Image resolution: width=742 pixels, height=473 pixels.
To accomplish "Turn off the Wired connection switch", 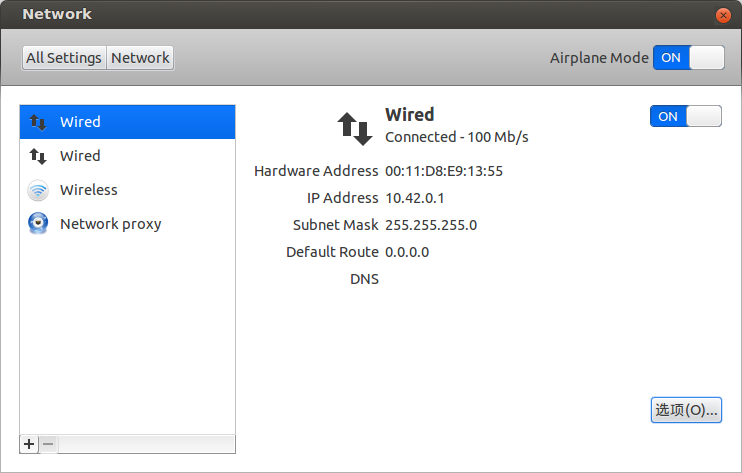I will [685, 116].
